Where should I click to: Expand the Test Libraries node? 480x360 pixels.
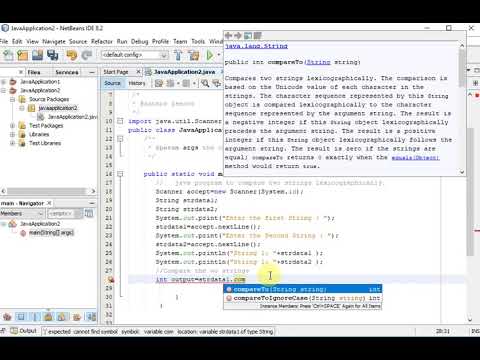coord(12,143)
